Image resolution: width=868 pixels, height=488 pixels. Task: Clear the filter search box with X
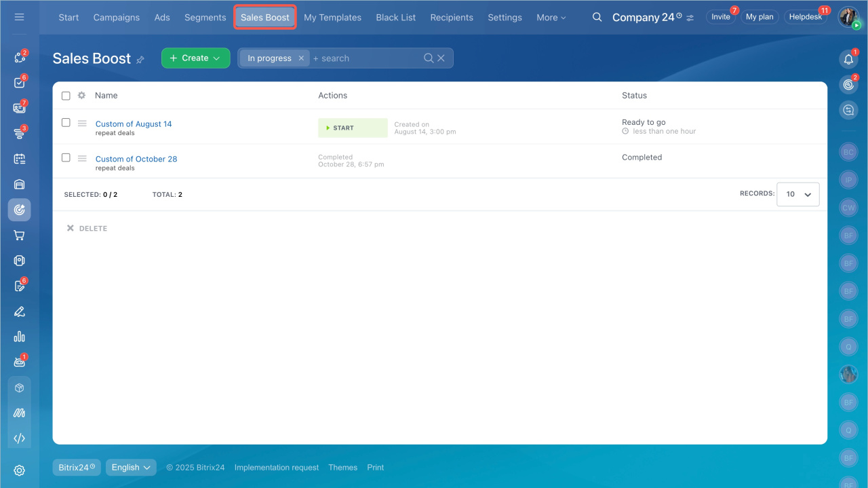pos(441,58)
